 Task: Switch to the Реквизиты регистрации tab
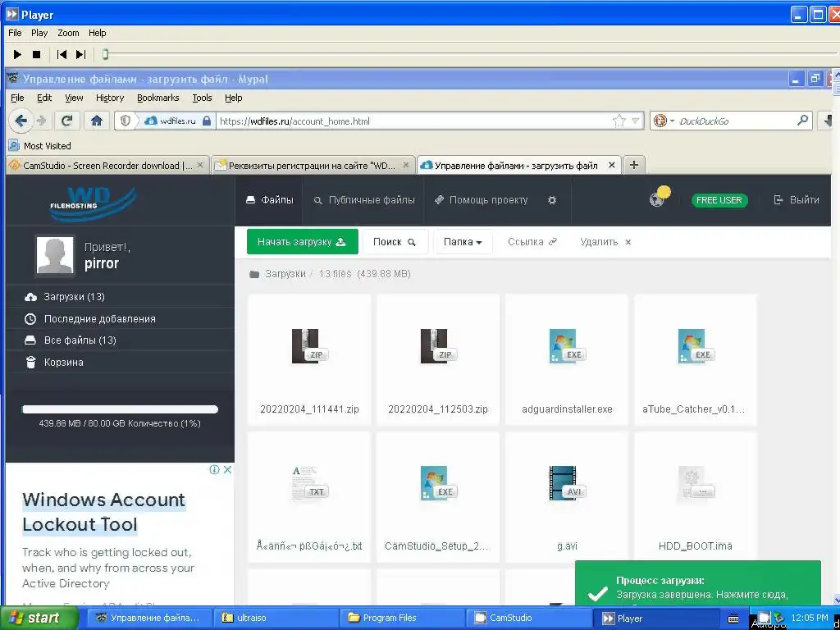click(313, 166)
